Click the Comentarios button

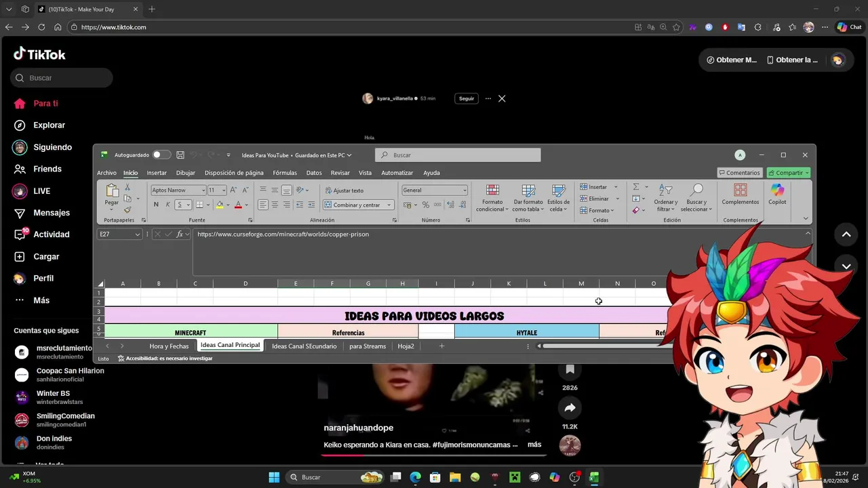coord(739,173)
